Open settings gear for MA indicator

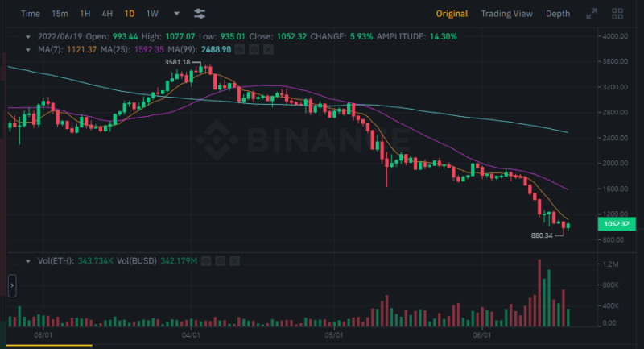tap(254, 50)
